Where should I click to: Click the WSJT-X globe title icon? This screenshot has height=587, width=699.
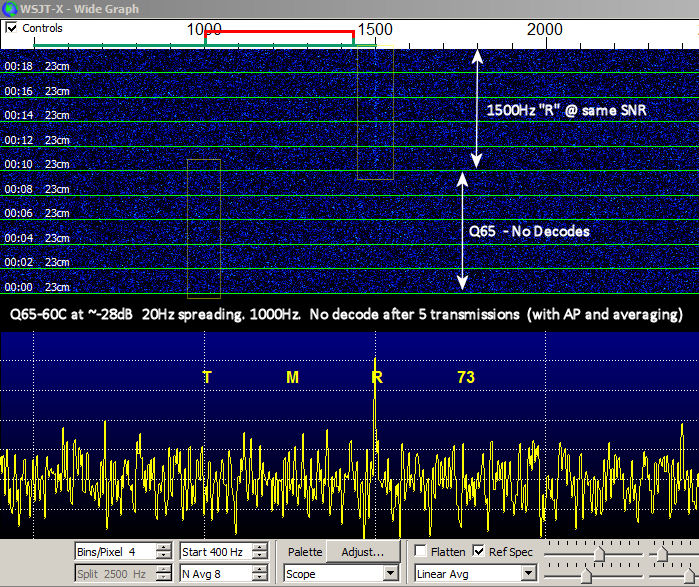click(x=9, y=8)
